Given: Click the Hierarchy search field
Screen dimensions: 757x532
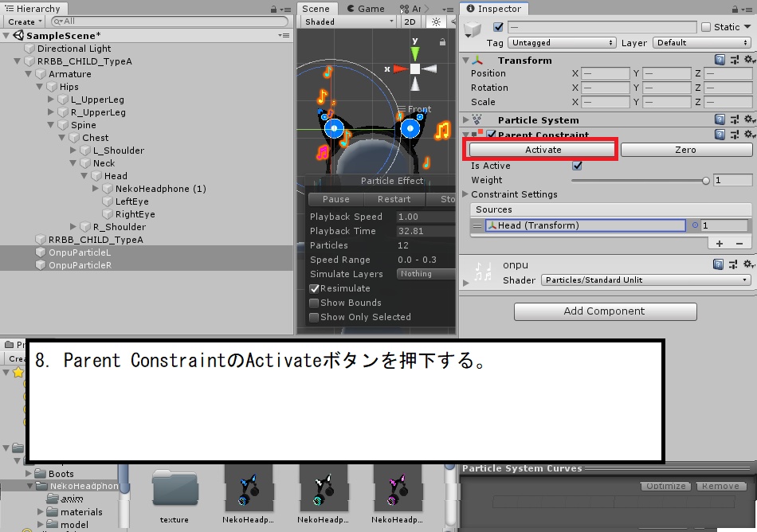Looking at the screenshot, I should point(169,22).
